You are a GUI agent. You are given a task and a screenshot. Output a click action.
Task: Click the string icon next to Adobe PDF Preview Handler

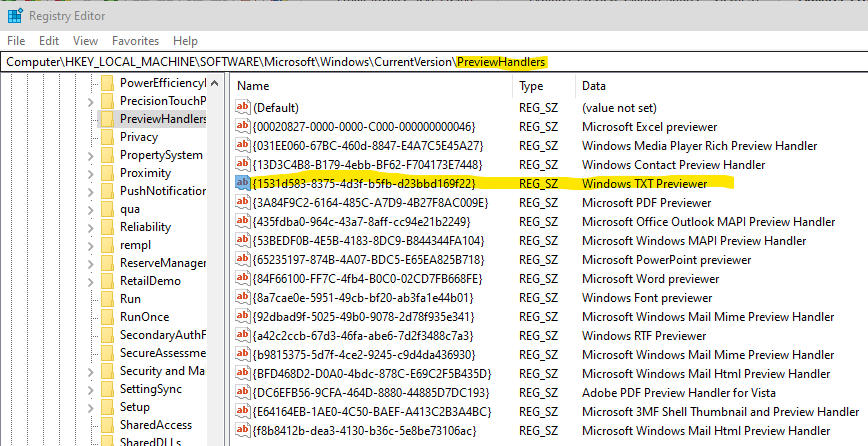243,393
